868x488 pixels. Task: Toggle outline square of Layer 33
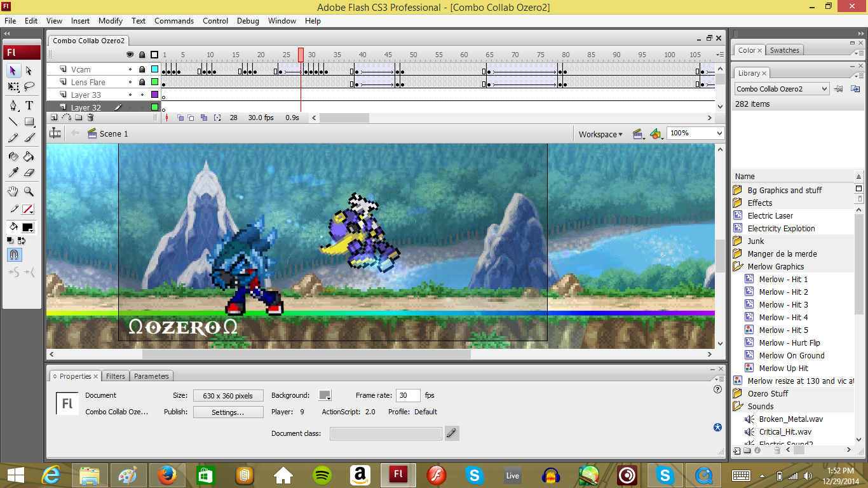pos(154,95)
